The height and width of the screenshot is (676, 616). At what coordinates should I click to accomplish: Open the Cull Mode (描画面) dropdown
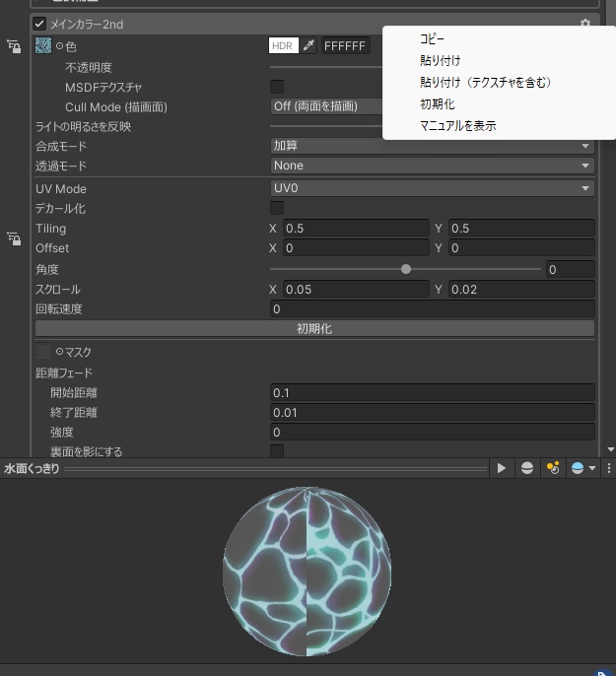tap(326, 106)
